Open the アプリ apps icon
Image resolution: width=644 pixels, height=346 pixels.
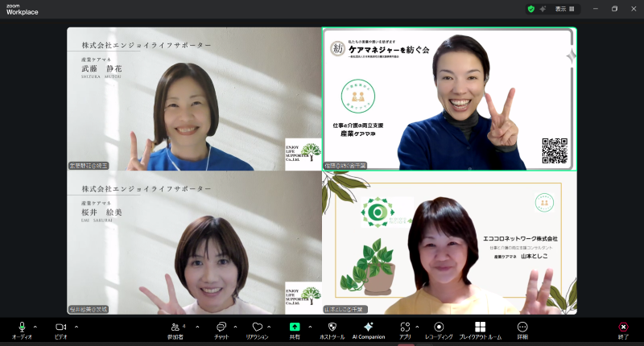tap(405, 328)
